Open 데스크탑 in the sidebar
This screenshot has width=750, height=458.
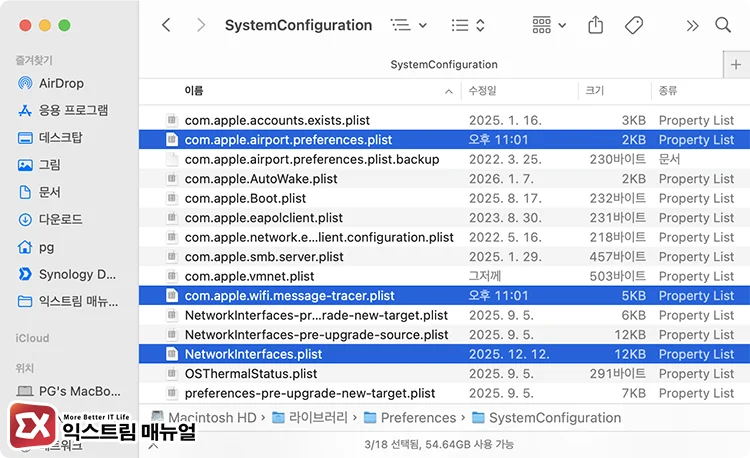point(50,138)
